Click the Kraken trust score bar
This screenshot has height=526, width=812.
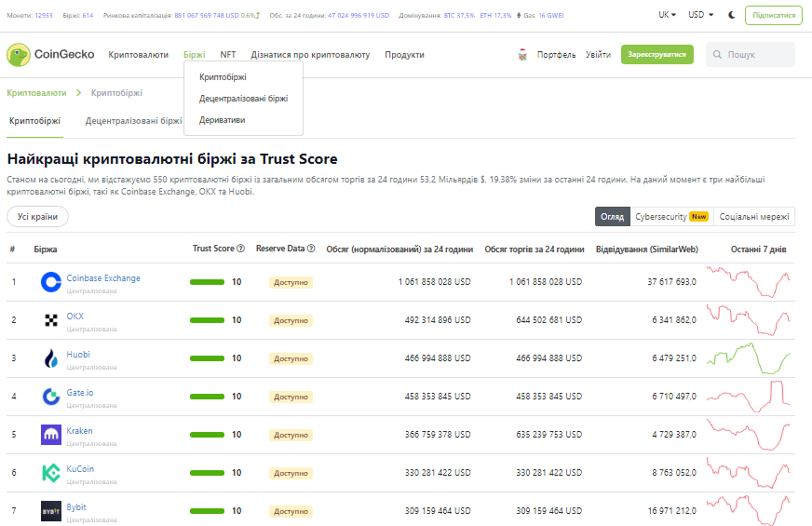point(207,435)
